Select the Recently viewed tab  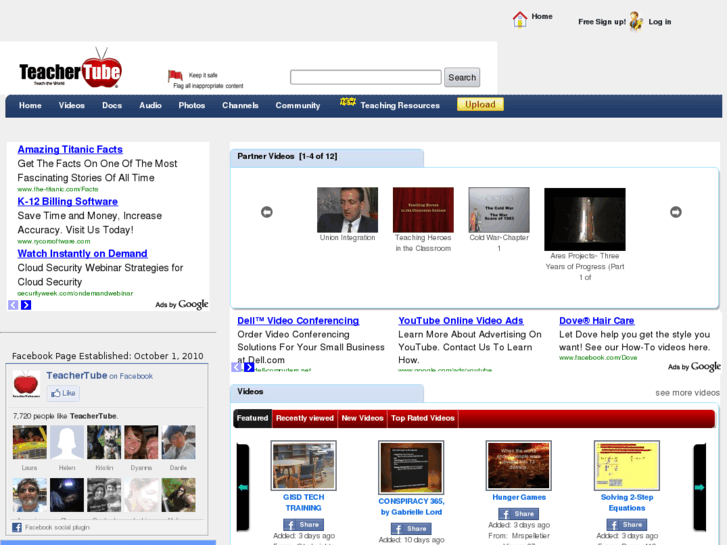point(305,418)
